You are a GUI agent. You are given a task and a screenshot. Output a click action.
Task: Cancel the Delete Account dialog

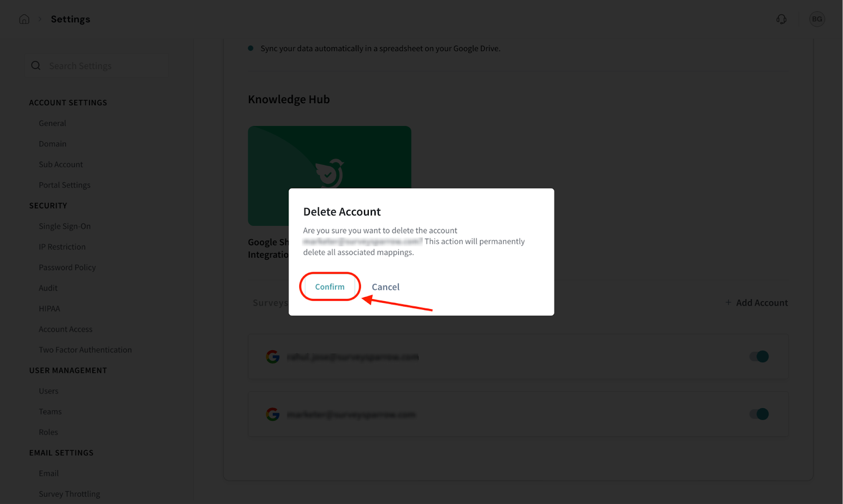[x=386, y=287]
